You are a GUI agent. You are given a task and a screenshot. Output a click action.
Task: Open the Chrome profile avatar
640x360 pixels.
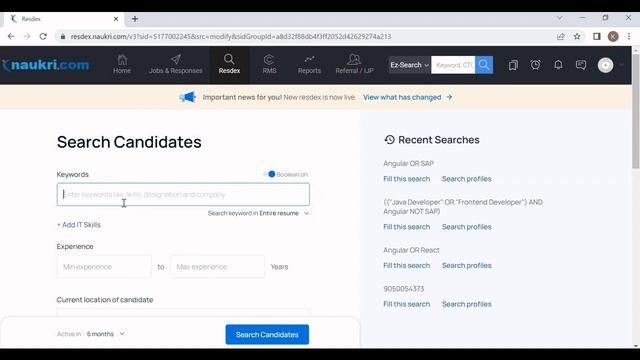pos(613,36)
